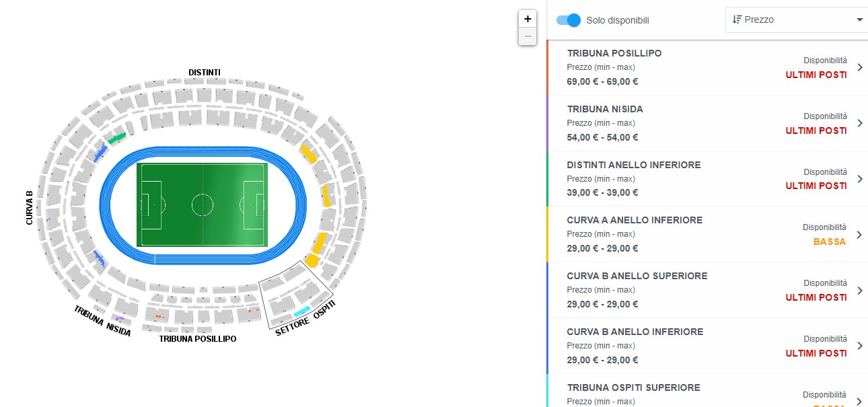The height and width of the screenshot is (407, 868).
Task: Click the football pitch center circle
Action: 203,204
